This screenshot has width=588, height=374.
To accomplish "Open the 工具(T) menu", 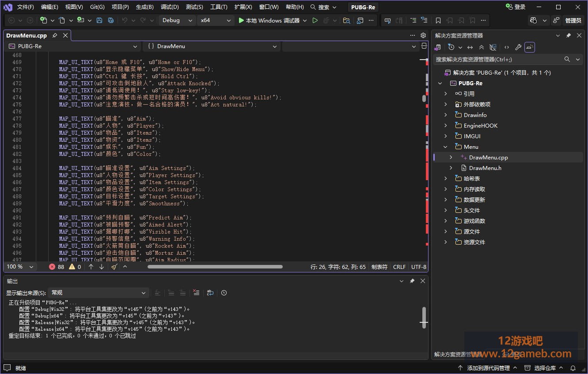I will 219,7.
